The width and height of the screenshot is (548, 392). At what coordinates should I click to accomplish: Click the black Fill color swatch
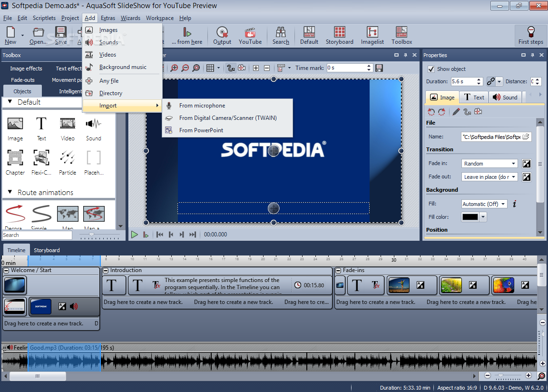(470, 217)
